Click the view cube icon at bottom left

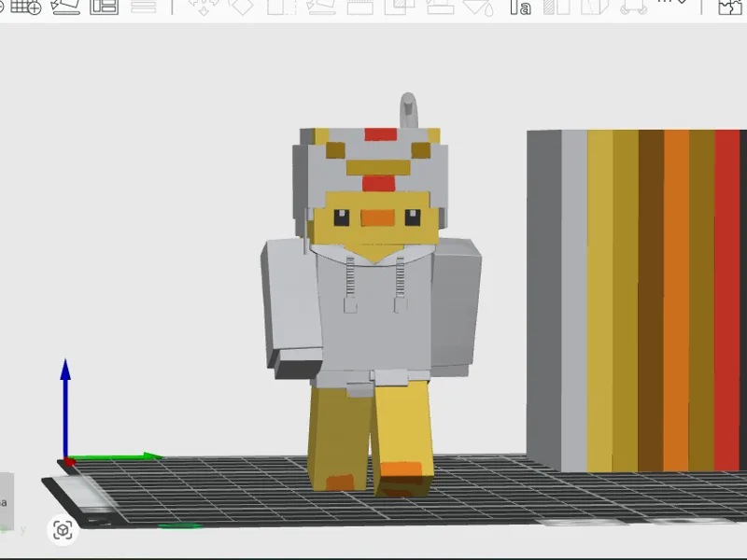(63, 530)
